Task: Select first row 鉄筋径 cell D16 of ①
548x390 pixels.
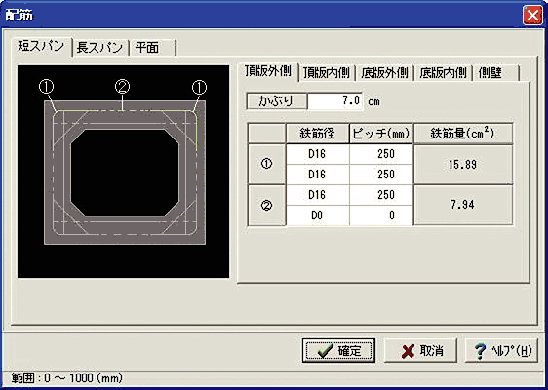Action: pos(317,154)
